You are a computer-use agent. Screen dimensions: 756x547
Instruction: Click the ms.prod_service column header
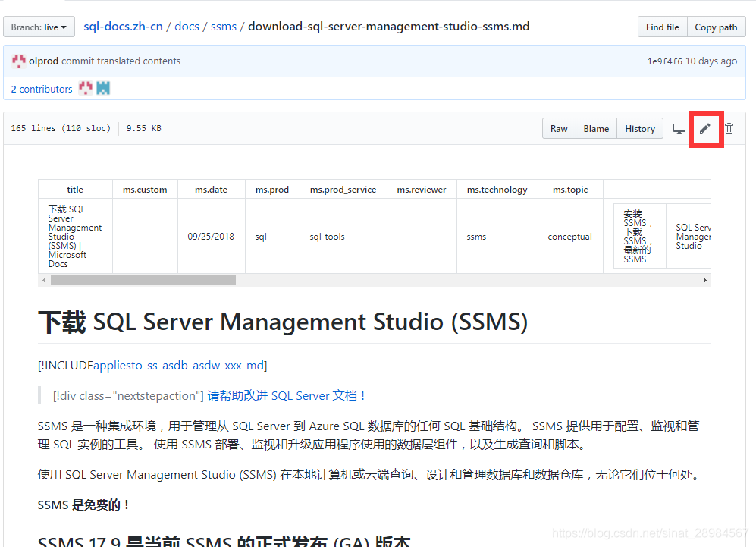click(x=343, y=190)
